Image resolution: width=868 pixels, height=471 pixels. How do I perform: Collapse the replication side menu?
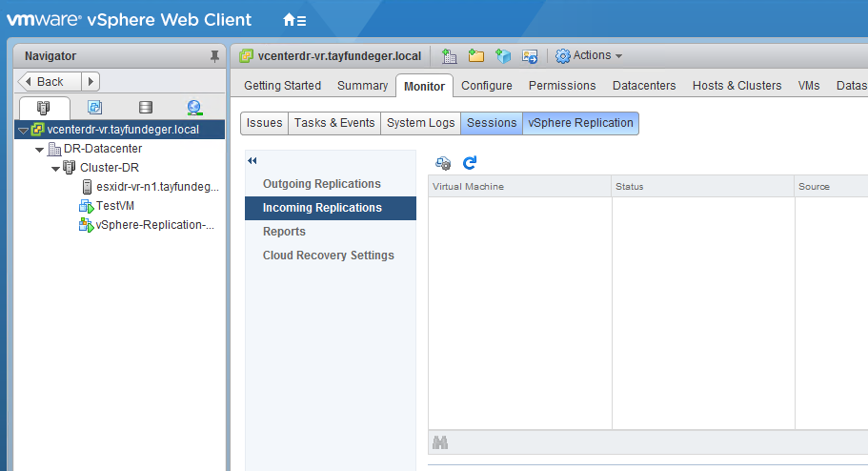(x=252, y=161)
